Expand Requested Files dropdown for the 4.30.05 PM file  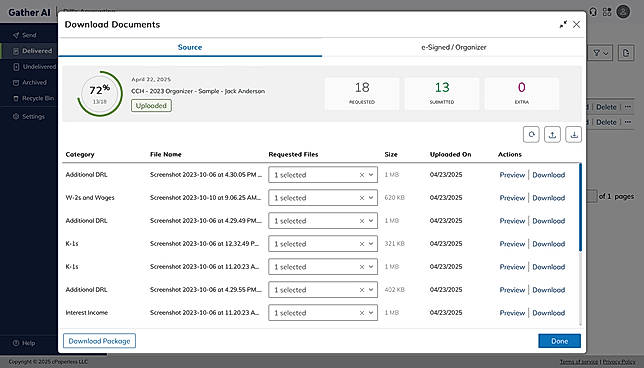(371, 175)
